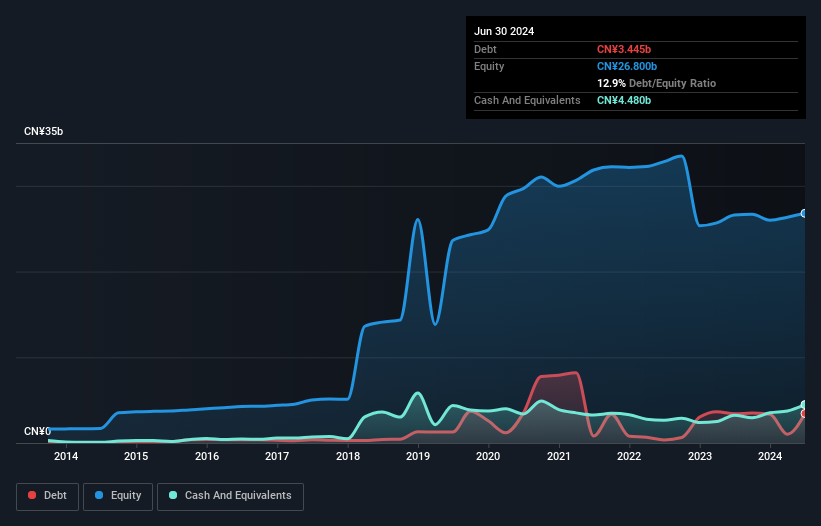Click the Equity label in the tooltip
821x526 pixels.
pos(489,66)
